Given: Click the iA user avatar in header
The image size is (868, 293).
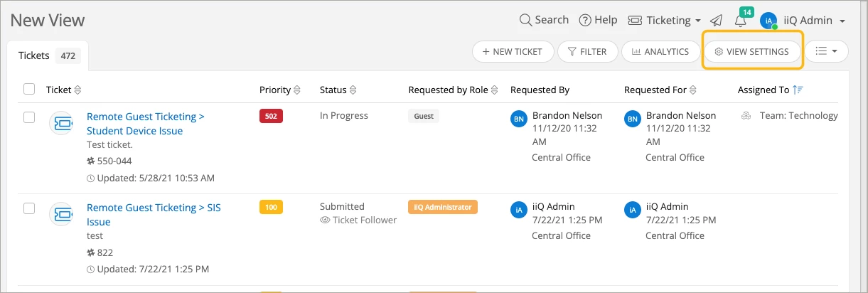Looking at the screenshot, I should [x=768, y=21].
